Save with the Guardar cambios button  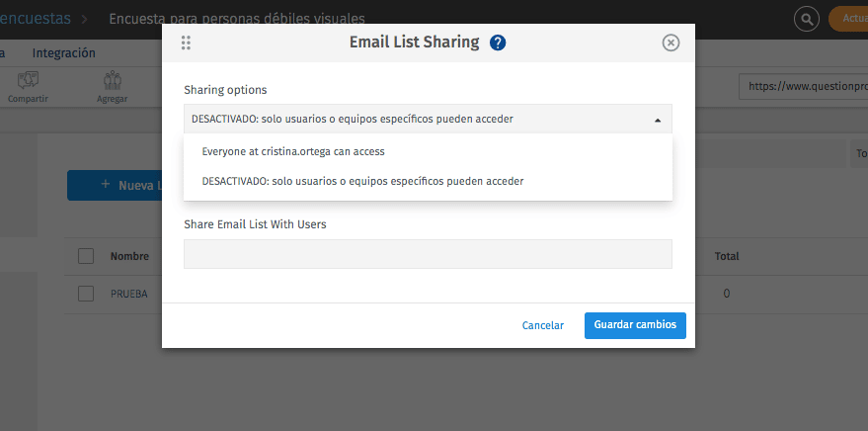[635, 325]
